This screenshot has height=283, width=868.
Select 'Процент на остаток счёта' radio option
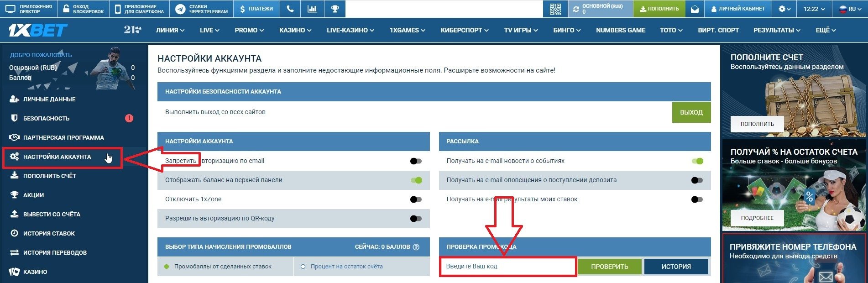303,267
